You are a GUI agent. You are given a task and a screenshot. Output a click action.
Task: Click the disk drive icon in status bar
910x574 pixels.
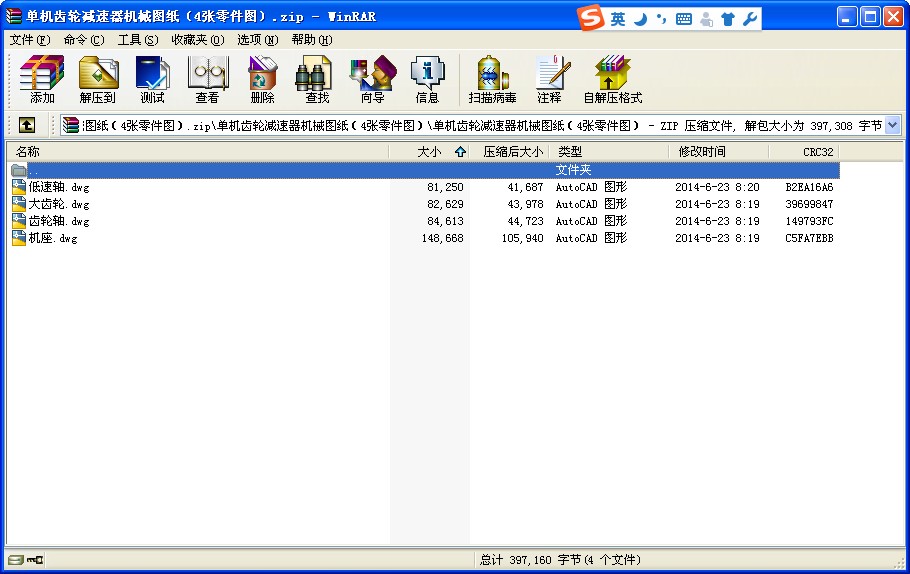[16, 560]
